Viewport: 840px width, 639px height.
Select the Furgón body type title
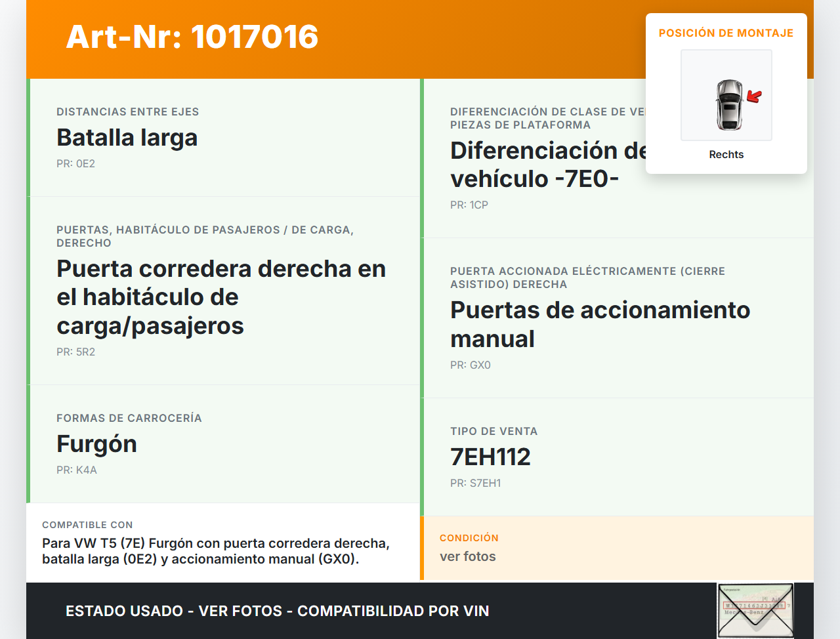coord(96,444)
